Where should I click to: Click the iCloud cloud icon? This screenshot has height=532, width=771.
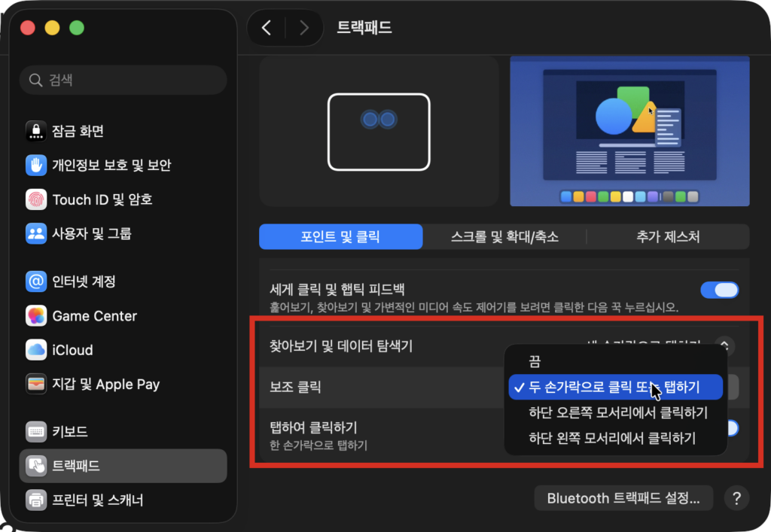click(36, 350)
